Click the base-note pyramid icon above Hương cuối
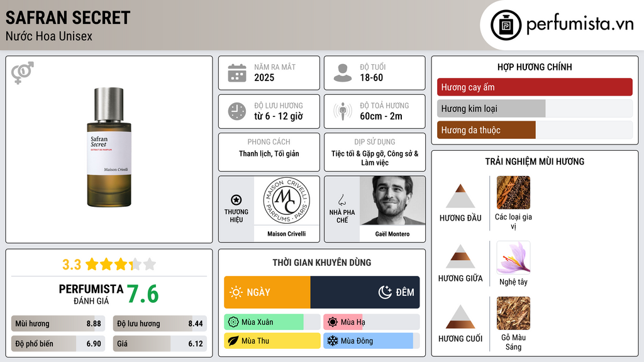This screenshot has height=362, width=644. [x=460, y=317]
